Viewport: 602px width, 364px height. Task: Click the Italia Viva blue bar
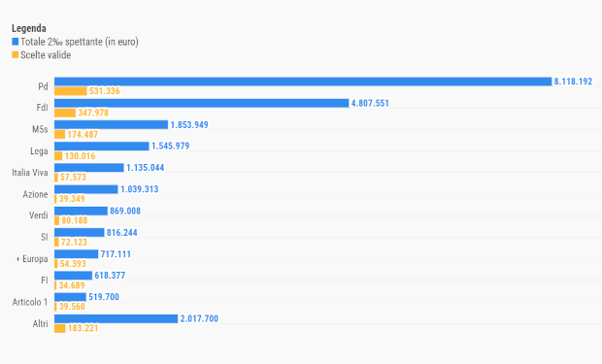(89, 167)
